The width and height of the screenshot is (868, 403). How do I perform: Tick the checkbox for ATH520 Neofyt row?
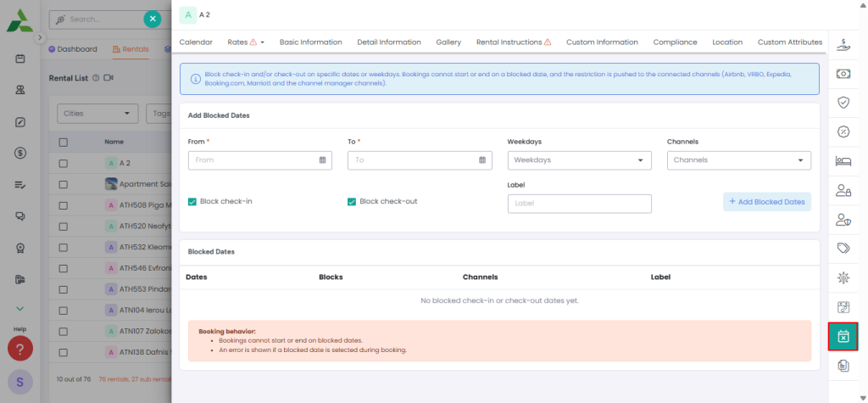point(63,227)
